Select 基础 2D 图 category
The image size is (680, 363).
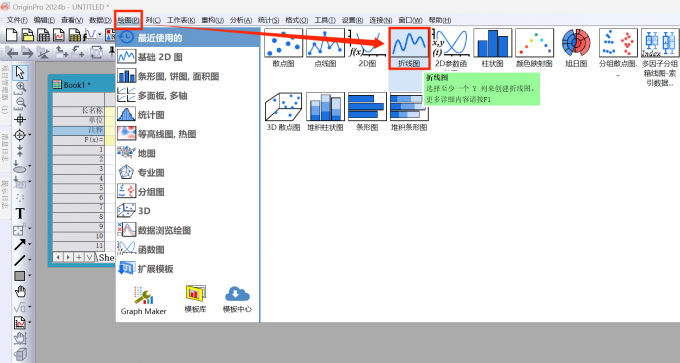(x=188, y=57)
